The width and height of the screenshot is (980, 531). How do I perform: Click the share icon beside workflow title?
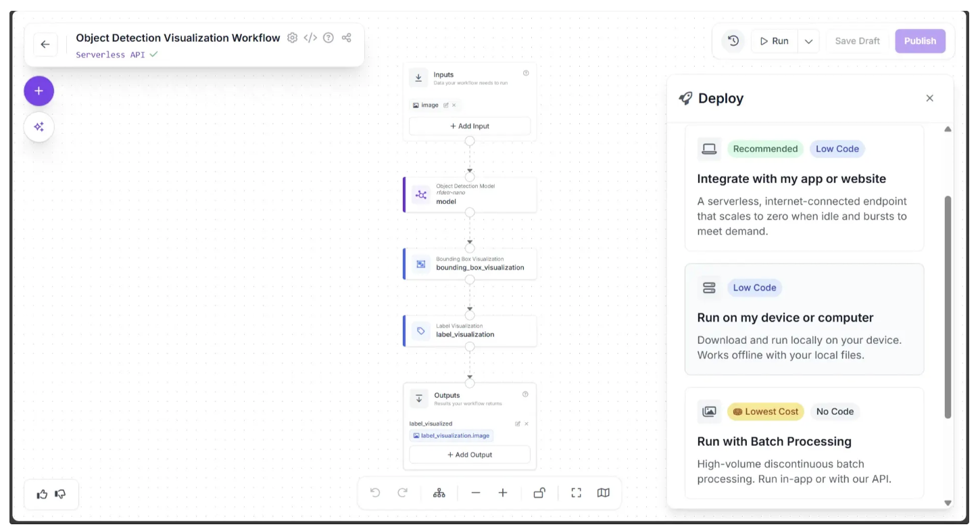[x=347, y=38]
